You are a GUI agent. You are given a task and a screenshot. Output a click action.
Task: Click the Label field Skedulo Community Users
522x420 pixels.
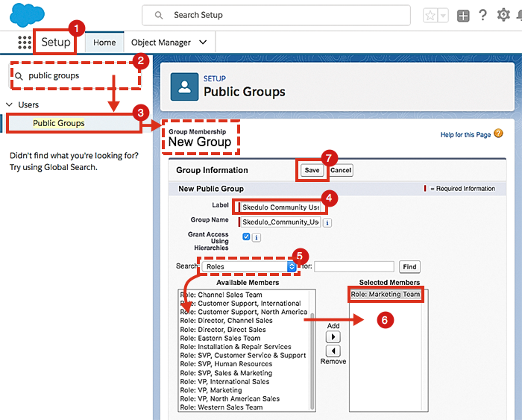click(280, 207)
